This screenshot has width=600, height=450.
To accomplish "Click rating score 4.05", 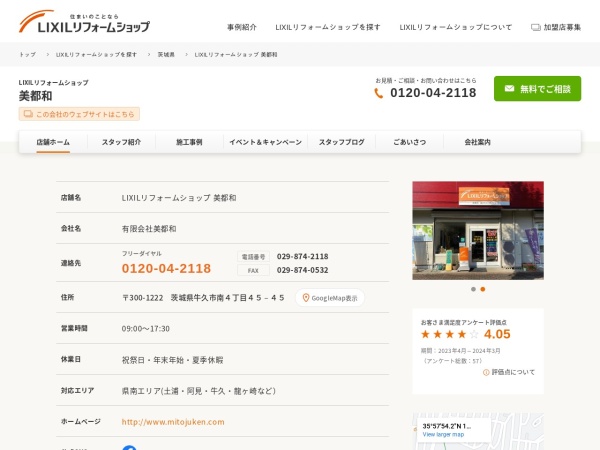I will tap(497, 334).
